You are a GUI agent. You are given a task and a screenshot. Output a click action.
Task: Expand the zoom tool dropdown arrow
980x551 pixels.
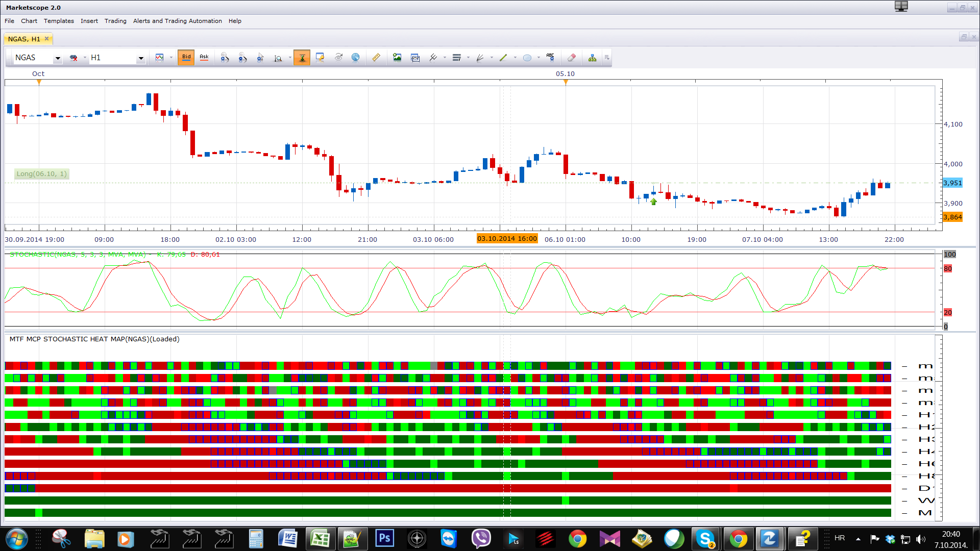click(290, 58)
